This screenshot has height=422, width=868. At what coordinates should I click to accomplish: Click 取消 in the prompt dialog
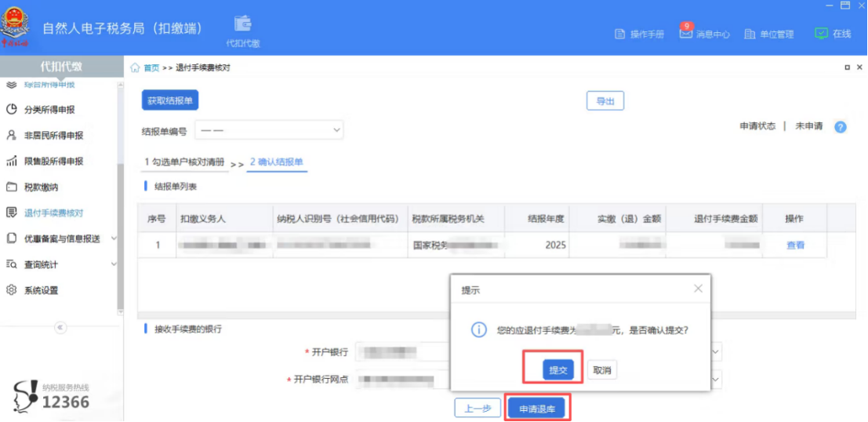click(x=602, y=370)
